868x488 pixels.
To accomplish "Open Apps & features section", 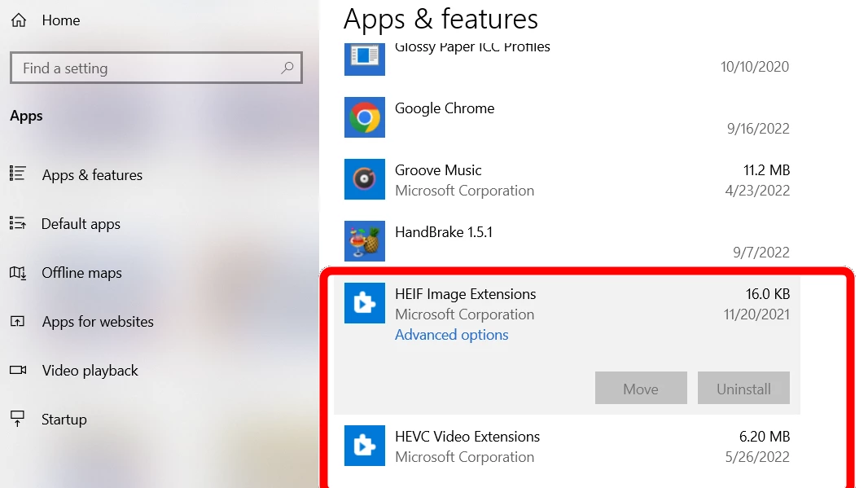I will pos(93,175).
